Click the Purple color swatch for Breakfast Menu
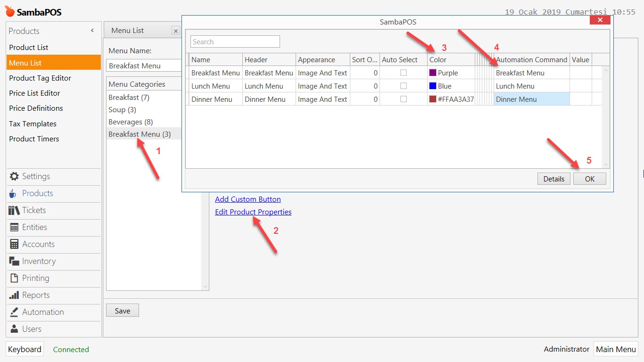The width and height of the screenshot is (644, 362). [x=431, y=73]
